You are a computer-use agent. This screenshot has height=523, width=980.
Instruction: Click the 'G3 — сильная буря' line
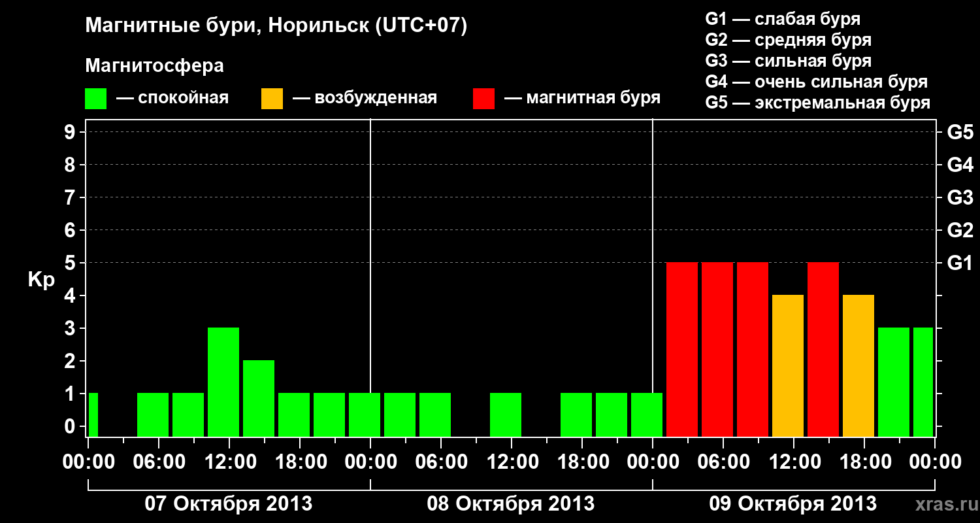coord(789,61)
